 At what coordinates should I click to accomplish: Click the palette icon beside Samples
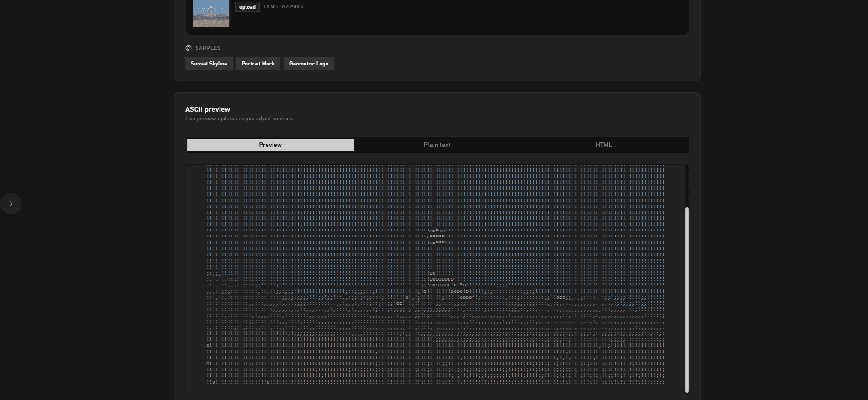point(188,48)
